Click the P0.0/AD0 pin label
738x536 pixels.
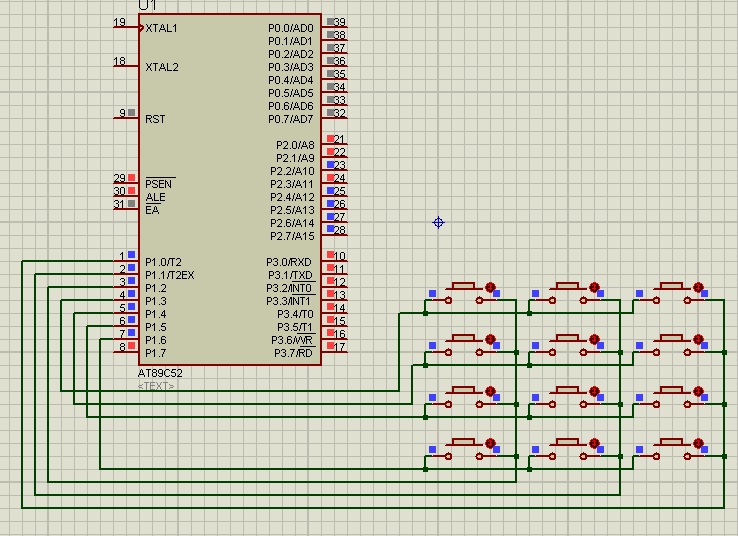pos(291,28)
